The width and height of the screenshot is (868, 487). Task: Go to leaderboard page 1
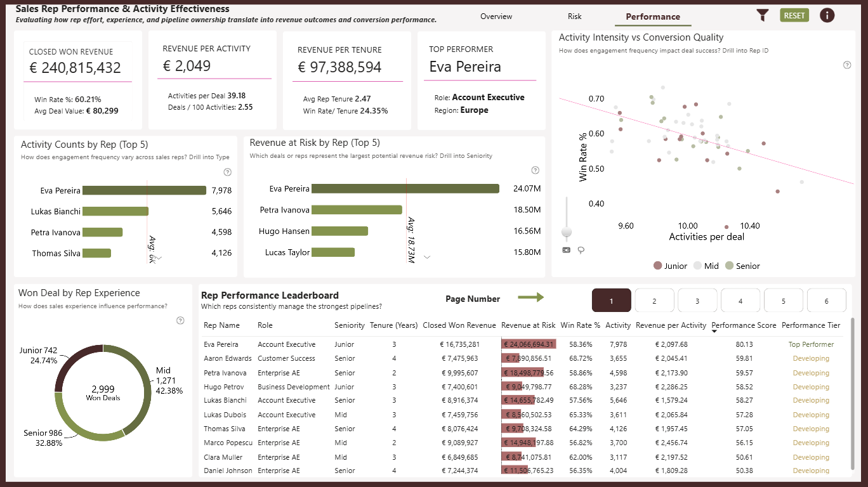pyautogui.click(x=612, y=301)
